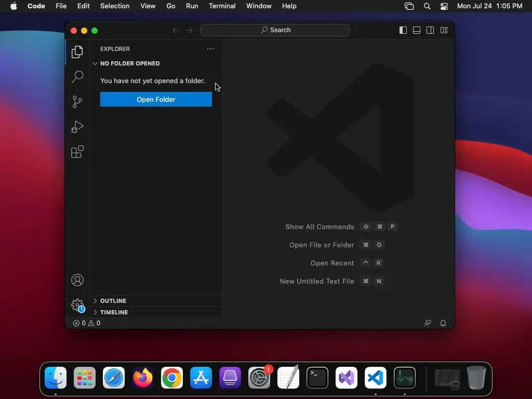The image size is (532, 399).
Task: Click the minimized window thumbnail in Dock
Action: click(447, 379)
